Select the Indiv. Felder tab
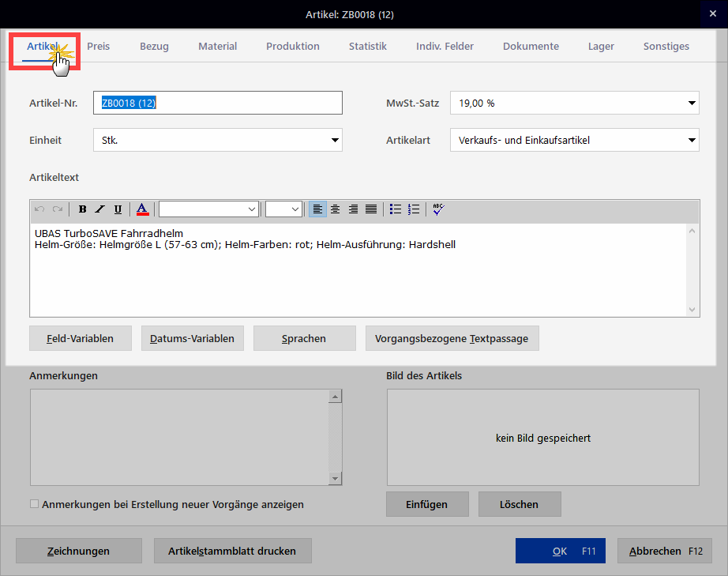This screenshot has height=576, width=728. pyautogui.click(x=445, y=47)
